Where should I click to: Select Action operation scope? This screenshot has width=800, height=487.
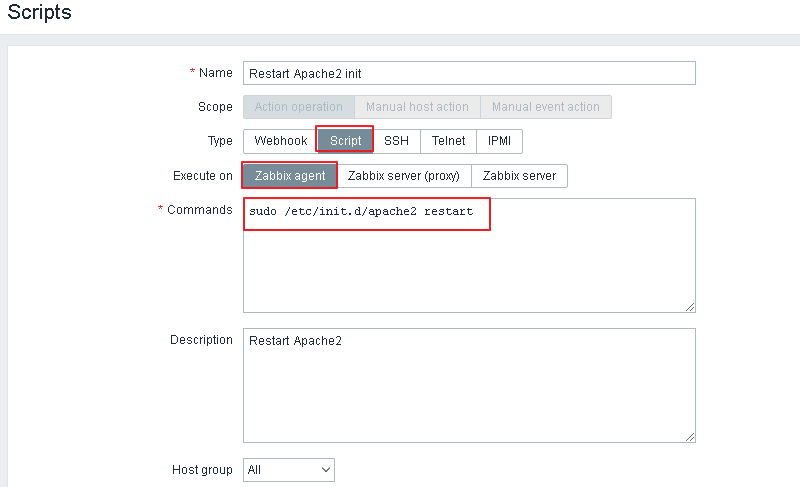[x=299, y=107]
